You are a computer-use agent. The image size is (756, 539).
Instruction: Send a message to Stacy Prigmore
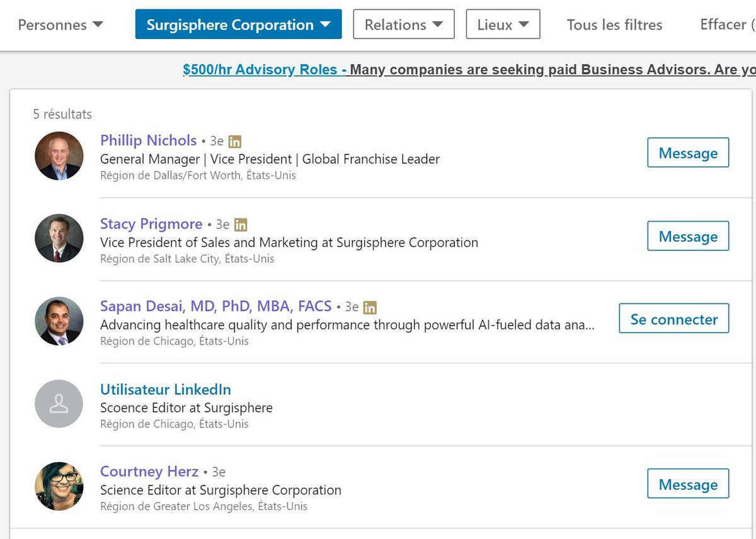[688, 236]
